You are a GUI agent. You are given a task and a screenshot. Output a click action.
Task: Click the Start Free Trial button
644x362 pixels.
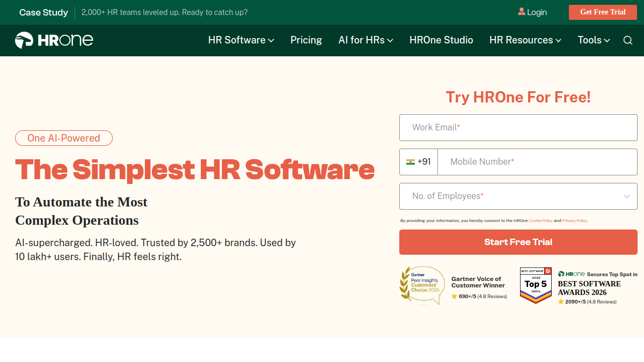518,242
